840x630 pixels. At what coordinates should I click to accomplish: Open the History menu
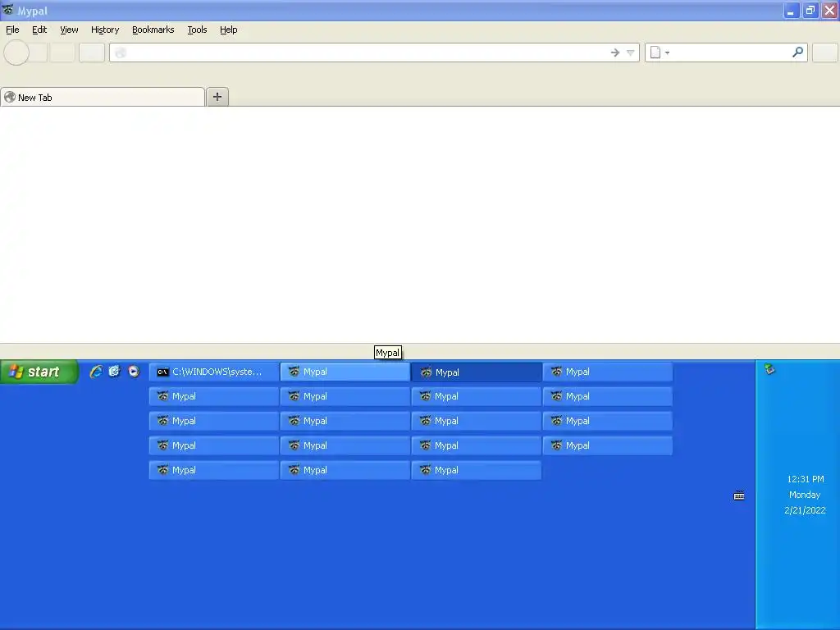(105, 30)
